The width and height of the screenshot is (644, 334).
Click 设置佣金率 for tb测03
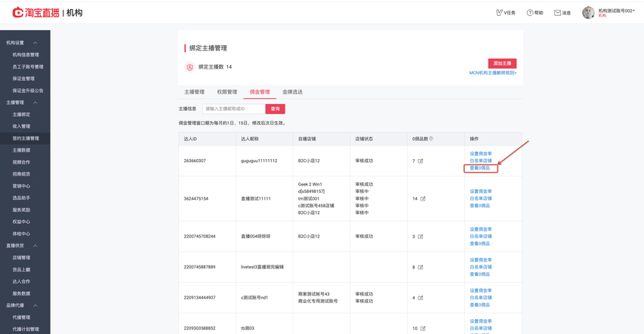click(x=480, y=321)
